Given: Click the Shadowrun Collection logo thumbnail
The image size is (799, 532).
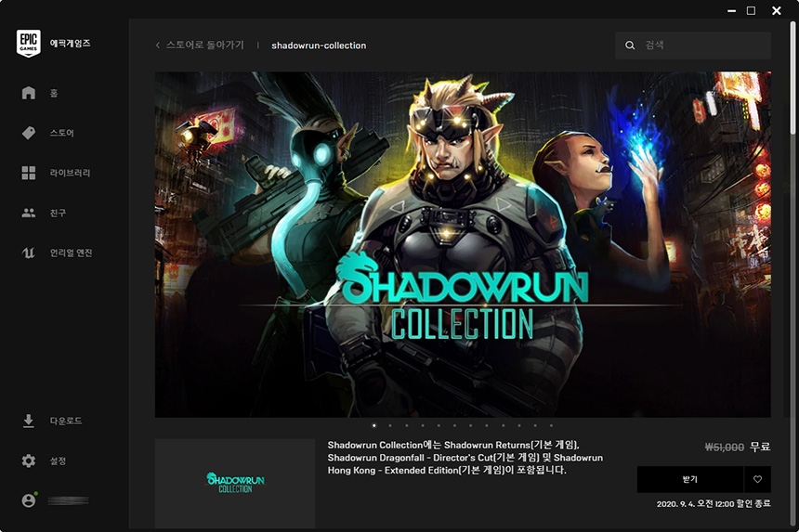Looking at the screenshot, I should [x=235, y=483].
